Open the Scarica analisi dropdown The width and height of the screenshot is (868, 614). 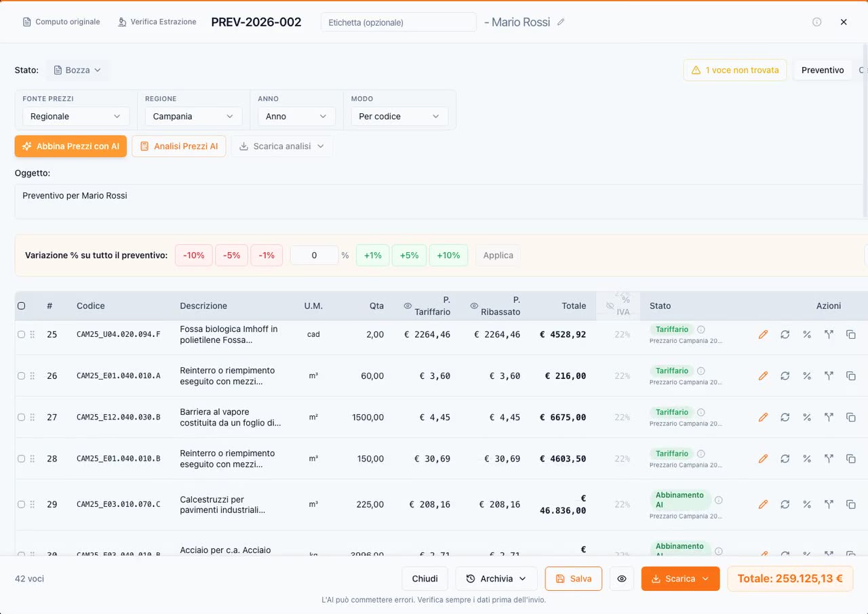point(282,146)
